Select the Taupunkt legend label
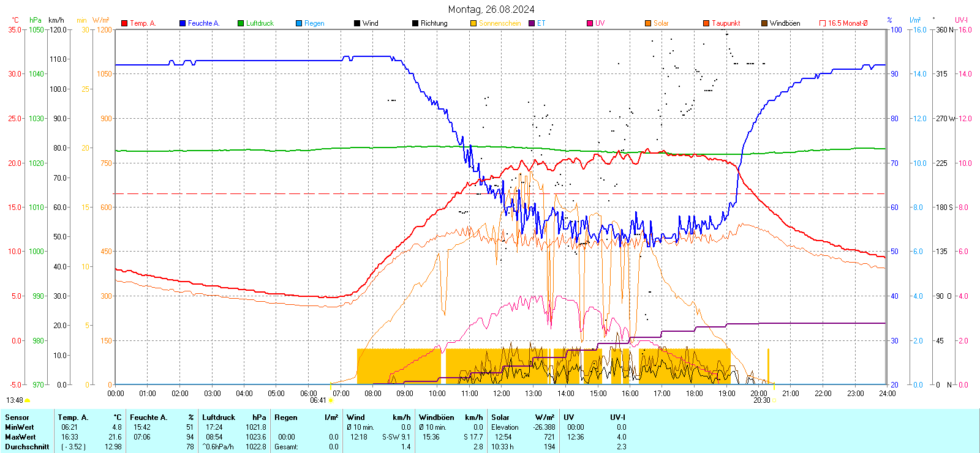Viewport: 980px width, 453px height. coord(726,23)
